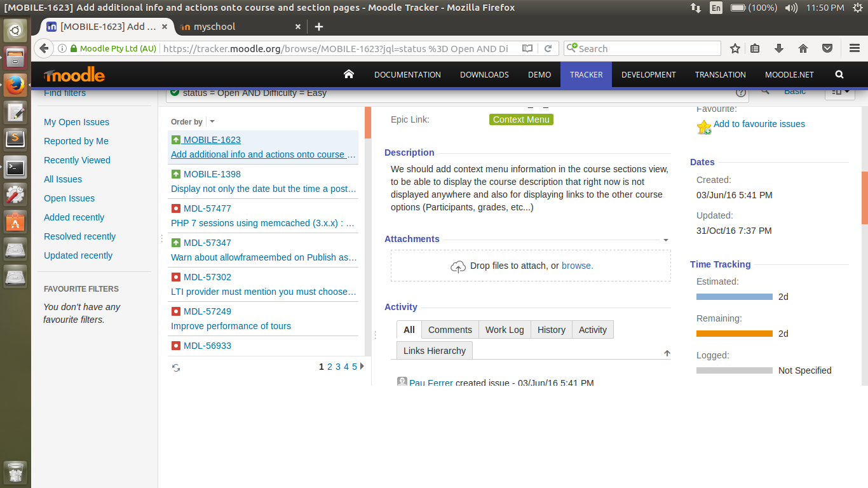Open the Context Menu epic link
This screenshot has height=488, width=868.
coord(521,119)
